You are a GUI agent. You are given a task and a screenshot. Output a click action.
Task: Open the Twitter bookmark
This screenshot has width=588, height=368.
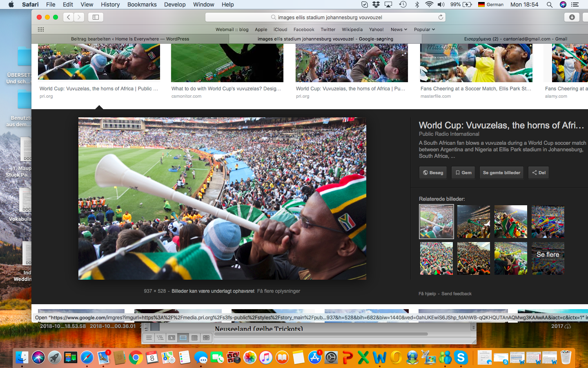(x=328, y=29)
